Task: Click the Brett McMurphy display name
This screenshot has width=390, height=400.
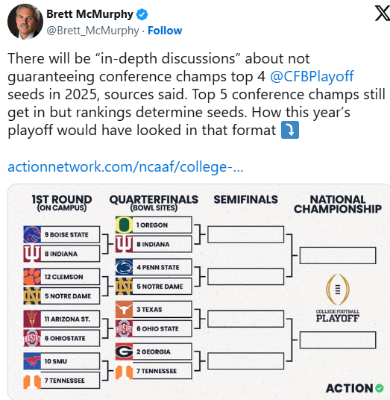Action: 90,14
